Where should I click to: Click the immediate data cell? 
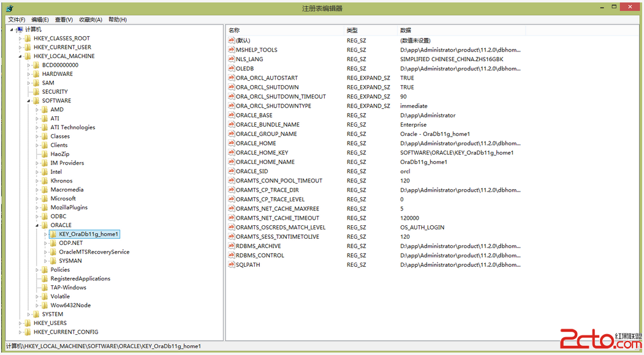point(414,106)
